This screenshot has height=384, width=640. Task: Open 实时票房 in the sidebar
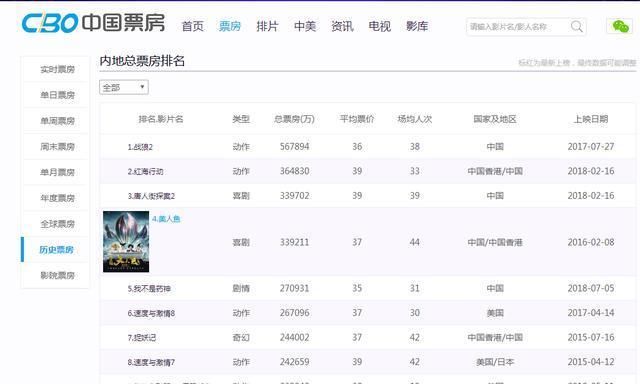coord(57,69)
